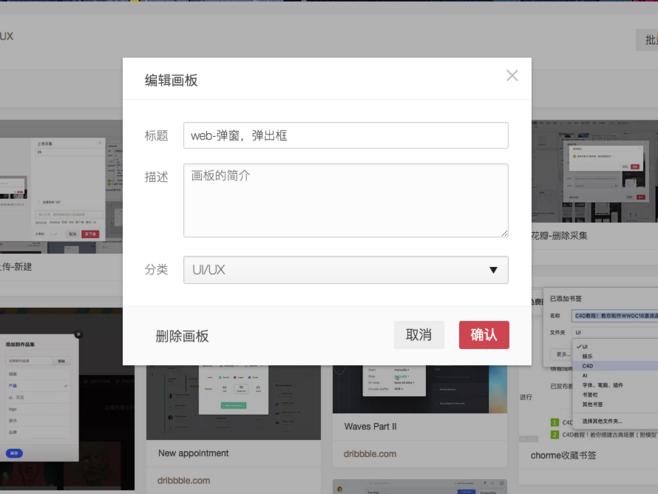
Task: Click the 标题 input field containing web-弹窗
Action: pyautogui.click(x=346, y=135)
